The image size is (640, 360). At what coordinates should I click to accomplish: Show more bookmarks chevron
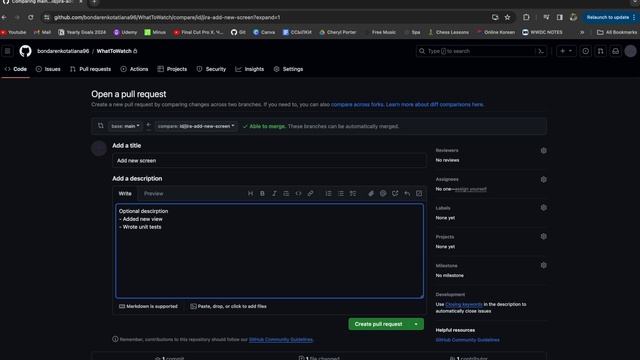coord(582,32)
